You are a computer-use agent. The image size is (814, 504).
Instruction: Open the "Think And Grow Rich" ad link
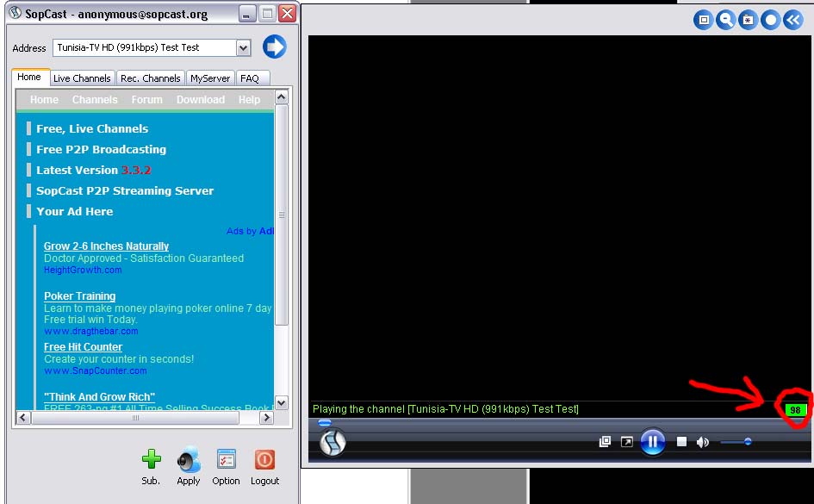point(99,396)
